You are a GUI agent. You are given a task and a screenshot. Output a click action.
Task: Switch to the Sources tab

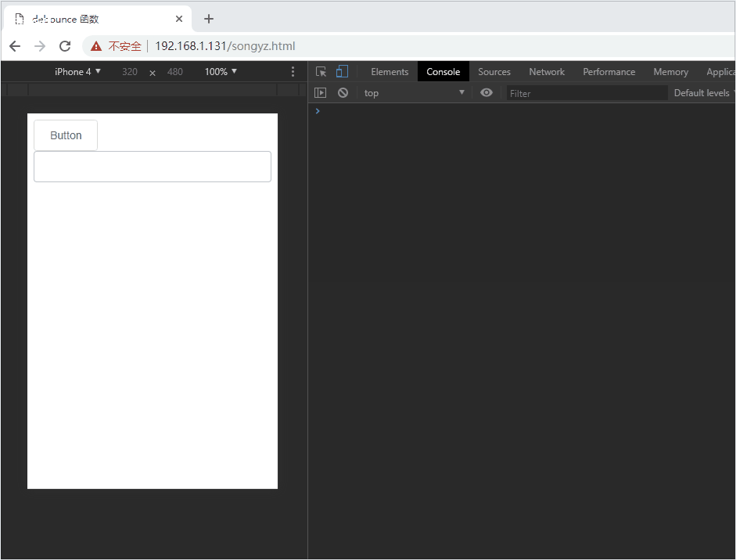point(494,72)
